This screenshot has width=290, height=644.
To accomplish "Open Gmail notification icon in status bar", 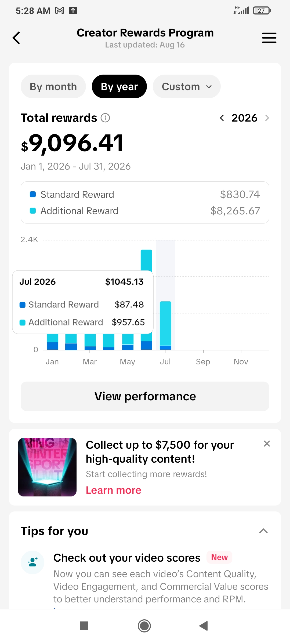I will [60, 10].
